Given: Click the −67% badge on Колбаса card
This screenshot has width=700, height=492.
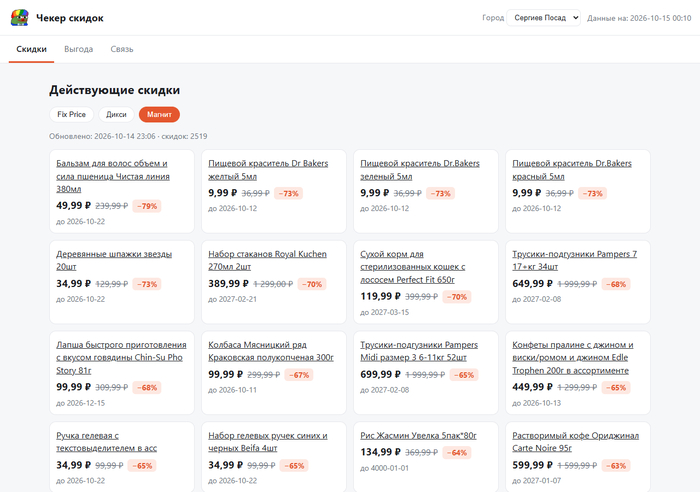Looking at the screenshot, I should click(x=299, y=375).
